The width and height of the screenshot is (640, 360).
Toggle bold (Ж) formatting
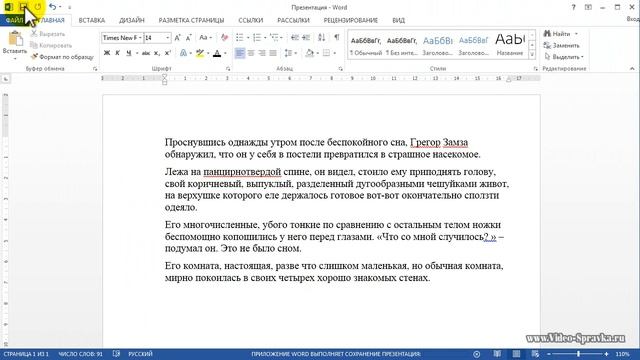(x=107, y=53)
